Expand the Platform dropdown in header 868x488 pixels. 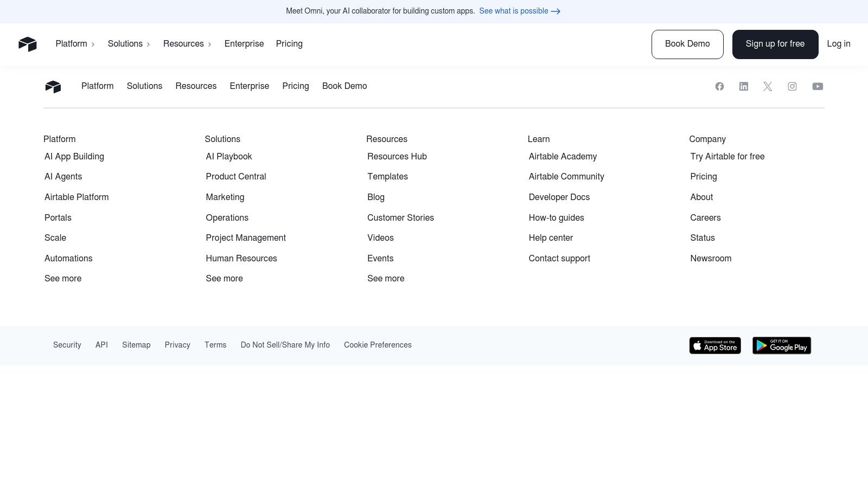[75, 44]
